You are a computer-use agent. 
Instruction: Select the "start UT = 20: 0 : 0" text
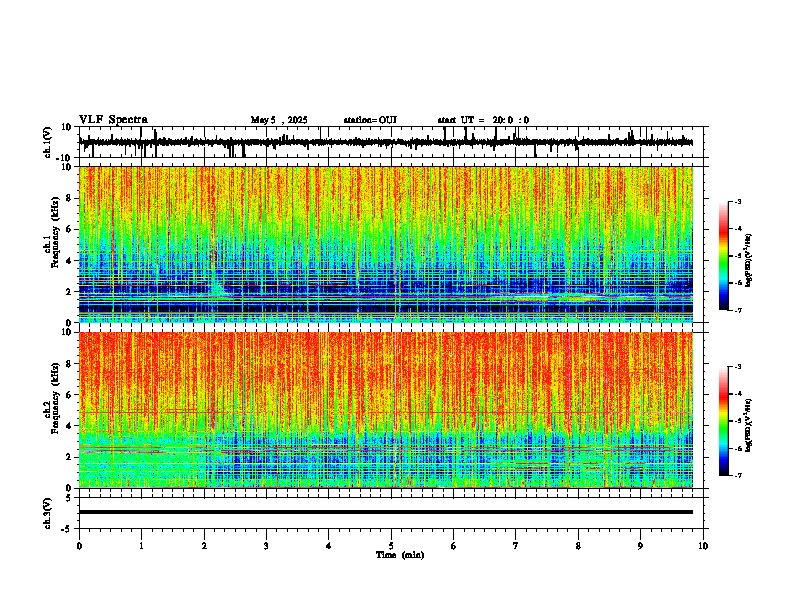coord(483,120)
